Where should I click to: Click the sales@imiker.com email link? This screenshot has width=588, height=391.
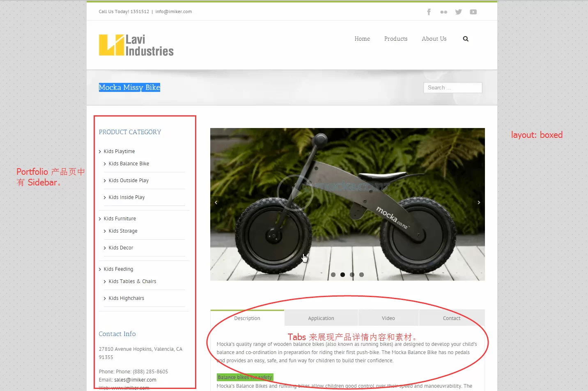135,380
